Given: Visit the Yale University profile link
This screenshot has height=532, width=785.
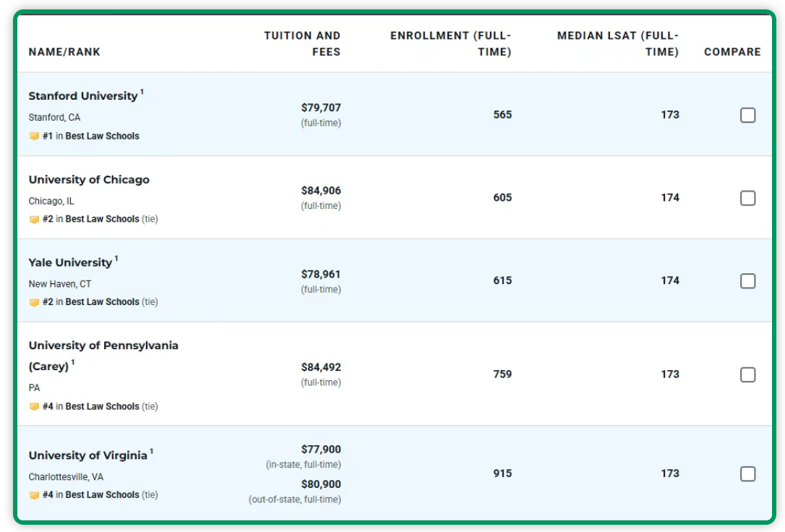Looking at the screenshot, I should [70, 262].
